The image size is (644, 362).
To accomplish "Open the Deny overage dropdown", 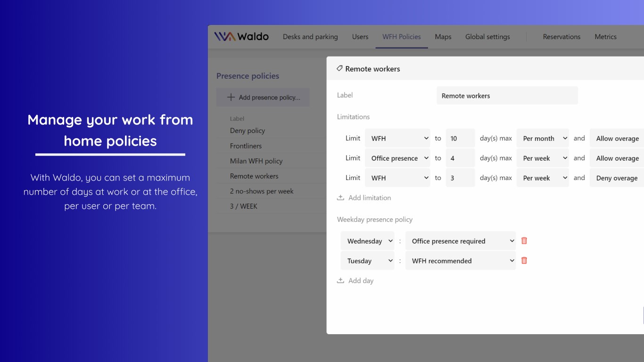I will tap(617, 178).
